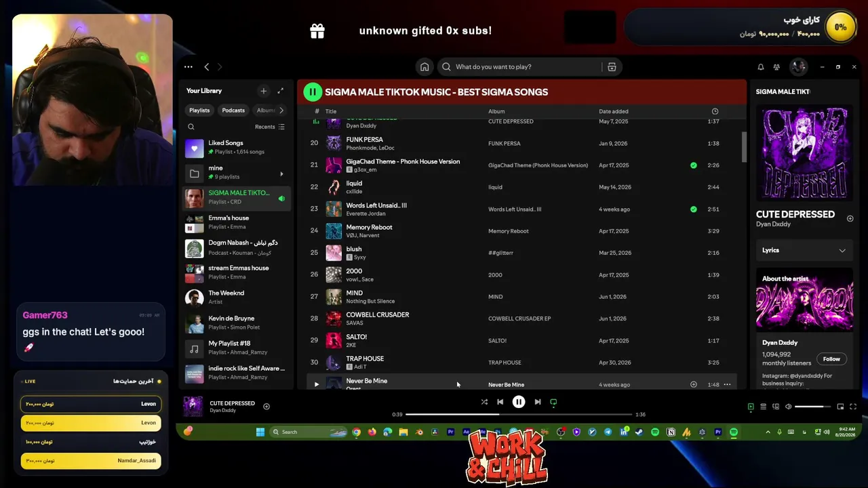Viewport: 868px width, 488px height.
Task: Open the profile avatar menu
Action: (798, 66)
